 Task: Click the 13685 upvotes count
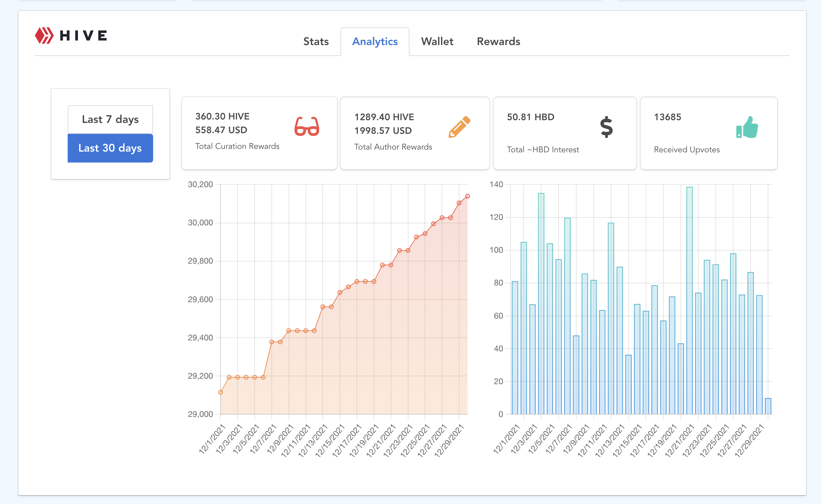point(668,117)
